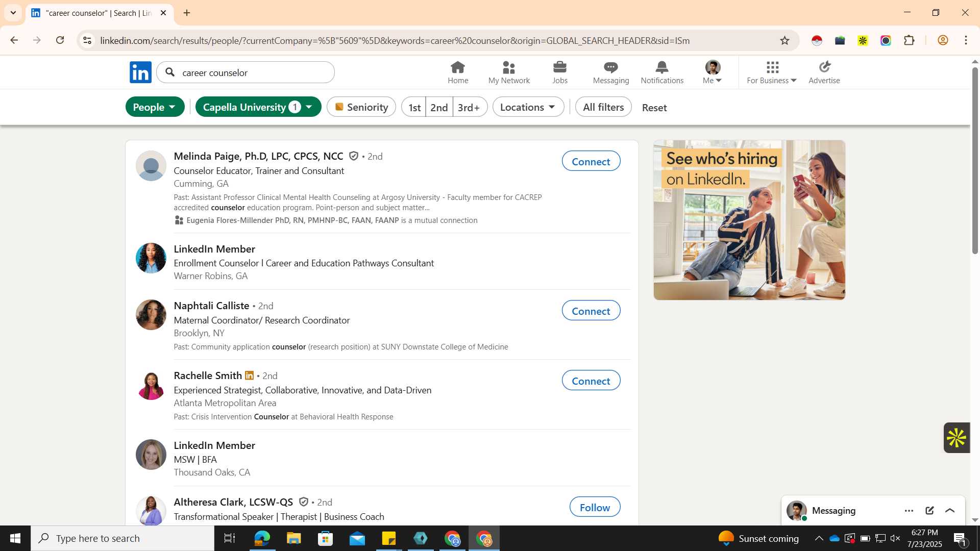Image resolution: width=980 pixels, height=551 pixels.
Task: Open Rachelle Smith's profile link
Action: click(x=208, y=375)
